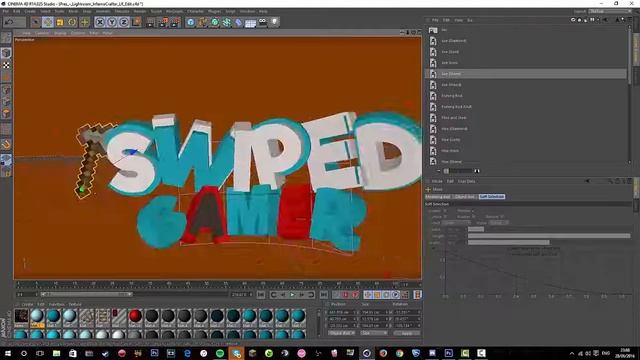
Task: Click Make Editable icon atop left sidebar
Action: [x=6, y=38]
